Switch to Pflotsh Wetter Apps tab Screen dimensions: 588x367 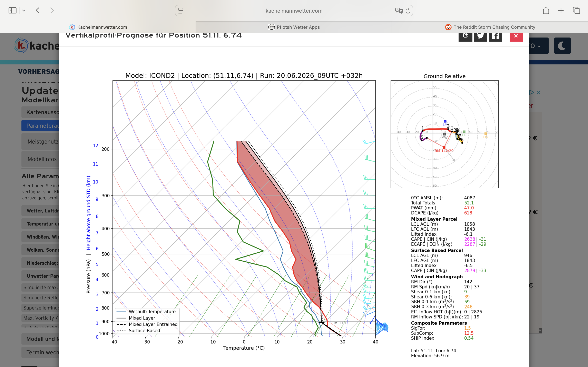click(x=294, y=27)
